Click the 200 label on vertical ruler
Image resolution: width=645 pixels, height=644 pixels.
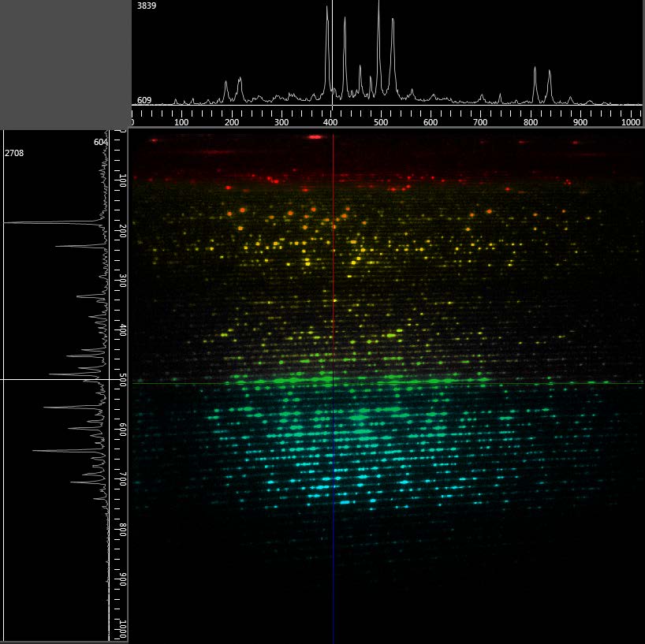pos(122,231)
